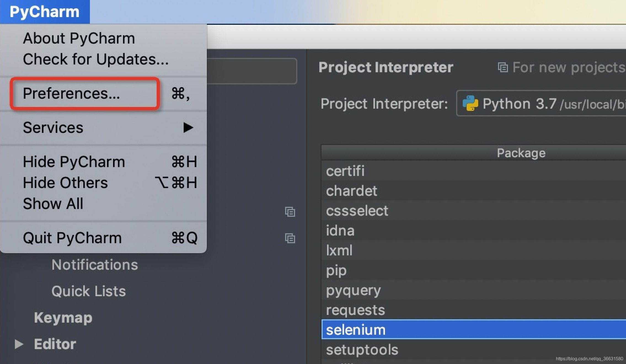Screen dimensions: 626x364
Task: Click the copy icon beside "For new projects"
Action: click(503, 67)
